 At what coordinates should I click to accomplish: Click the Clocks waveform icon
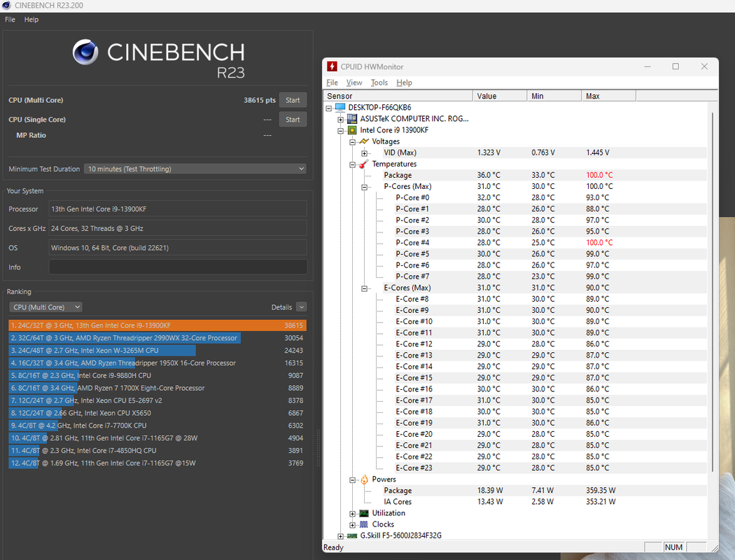(x=364, y=524)
